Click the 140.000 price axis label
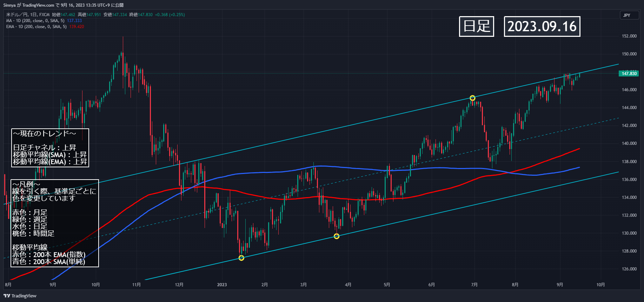 [629, 143]
